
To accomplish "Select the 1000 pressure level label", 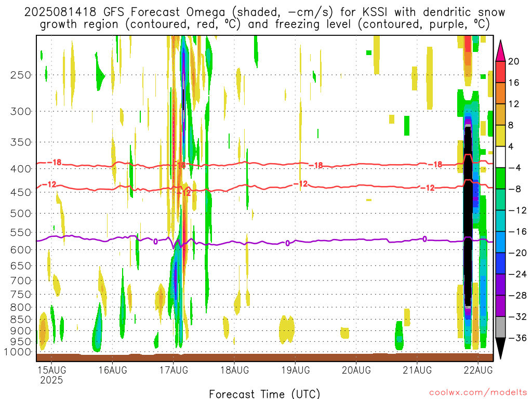I will (18, 352).
